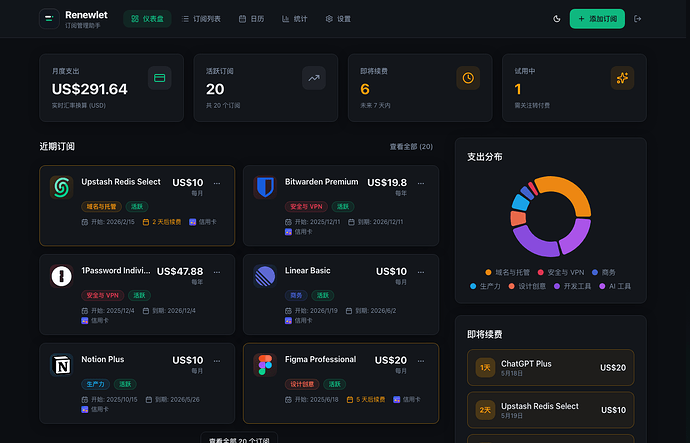Screen dimensions: 690x443
Task: Toggle dark mode moon icon
Action: tap(557, 19)
